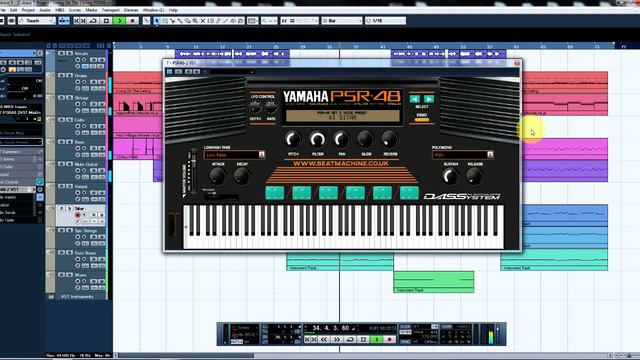
Task: Record in the floating transport panel
Action: tap(390, 339)
